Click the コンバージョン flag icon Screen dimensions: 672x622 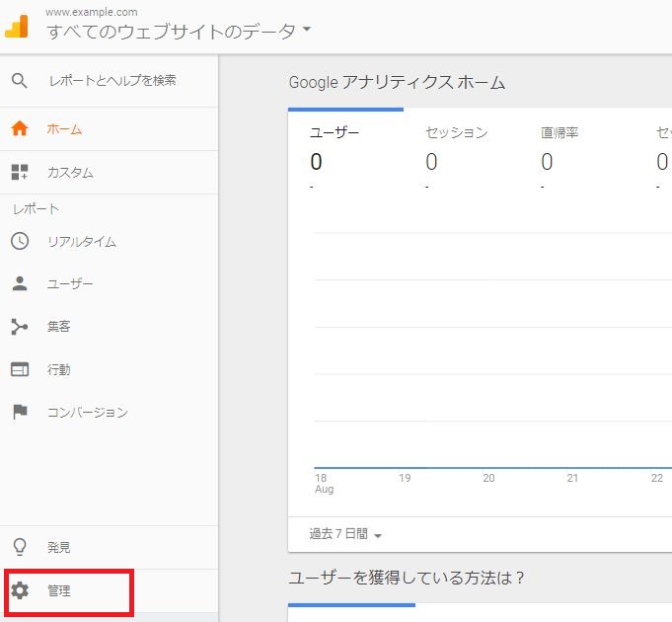(20, 412)
